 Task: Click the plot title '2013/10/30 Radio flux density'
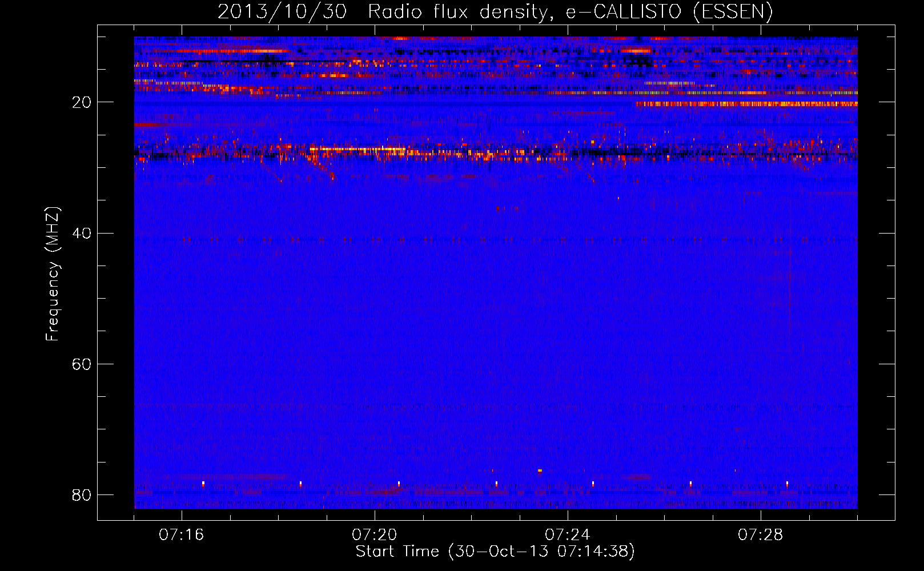[x=495, y=12]
